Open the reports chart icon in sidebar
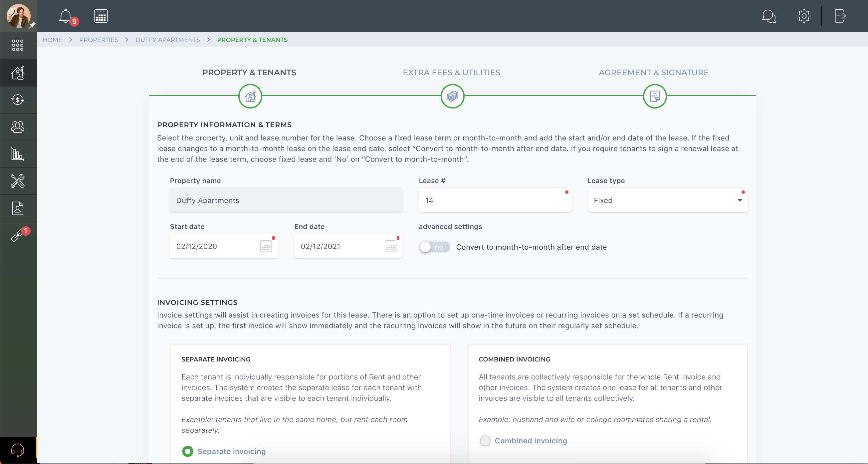The image size is (868, 464). (18, 154)
